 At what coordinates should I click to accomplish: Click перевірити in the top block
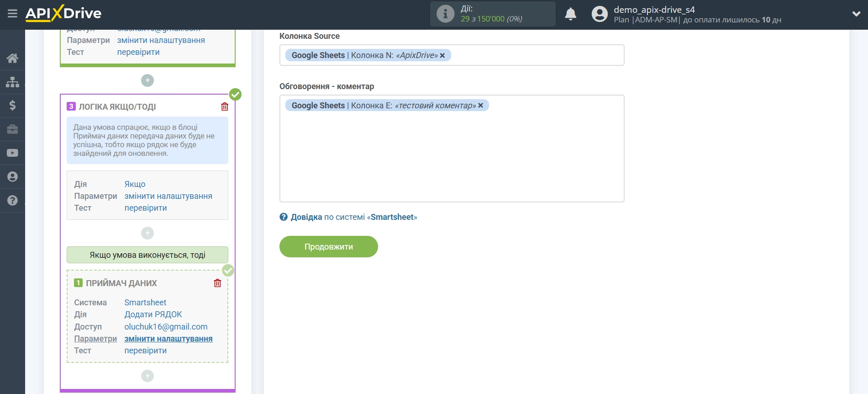(x=138, y=52)
